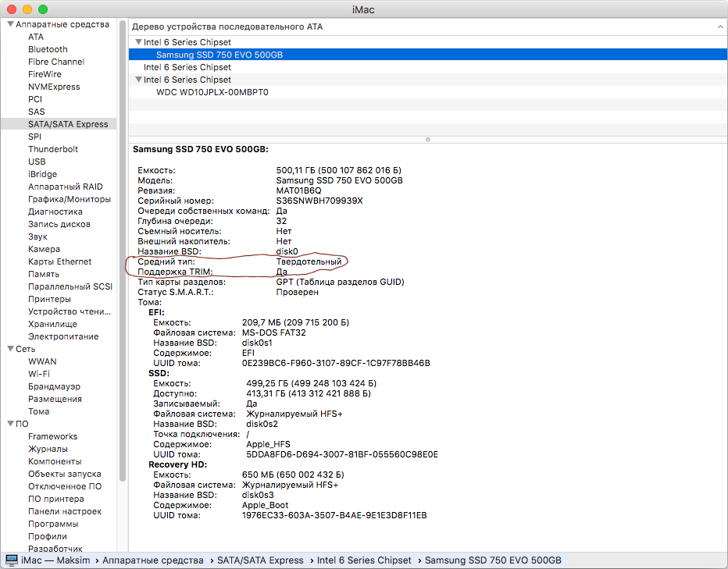Select FireWire in the sidebar
Image resolution: width=728 pixels, height=569 pixels.
(45, 74)
